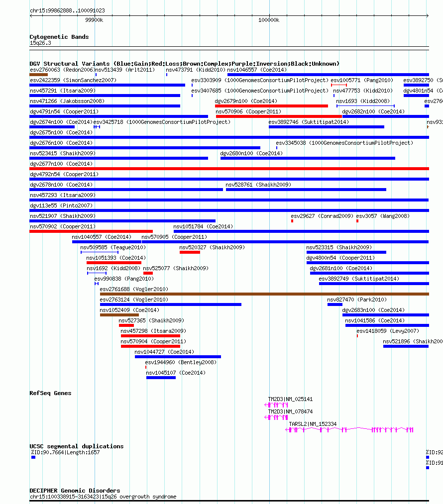Open the DGV Structural Variants track title
443x504 pixels.
(185, 64)
